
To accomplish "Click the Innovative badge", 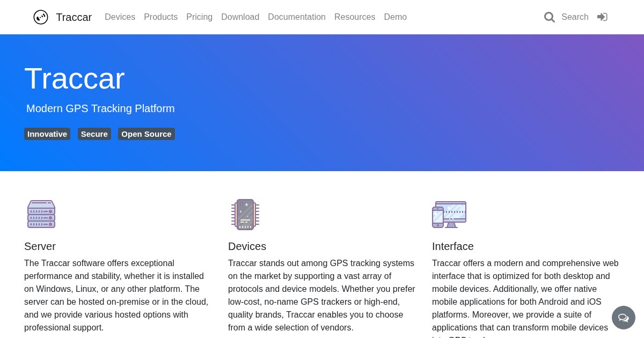I will (x=47, y=134).
